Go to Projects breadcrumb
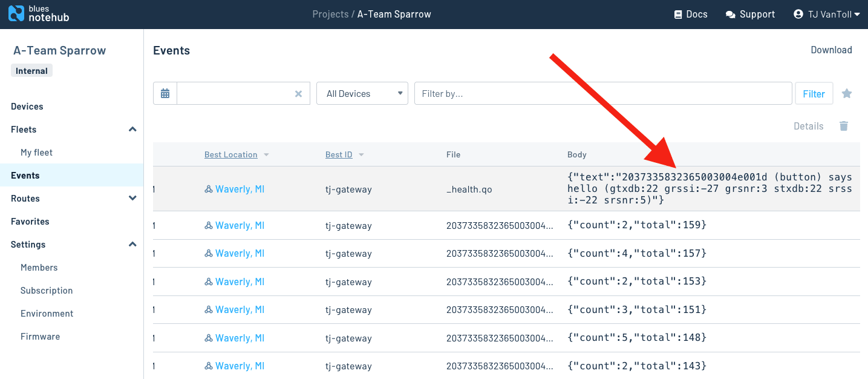The width and height of the screenshot is (868, 379). tap(330, 14)
